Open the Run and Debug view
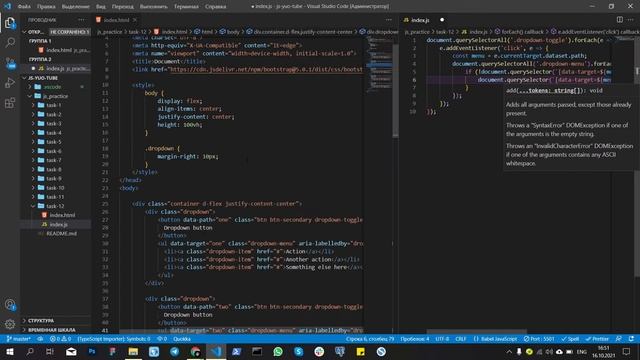The height and width of the screenshot is (360, 640). click(10, 83)
